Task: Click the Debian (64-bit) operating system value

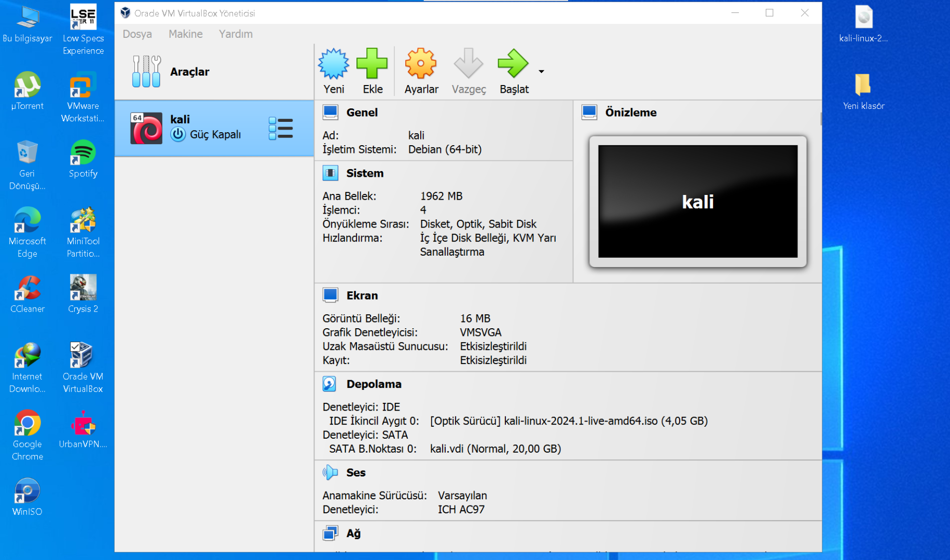Action: coord(445,149)
